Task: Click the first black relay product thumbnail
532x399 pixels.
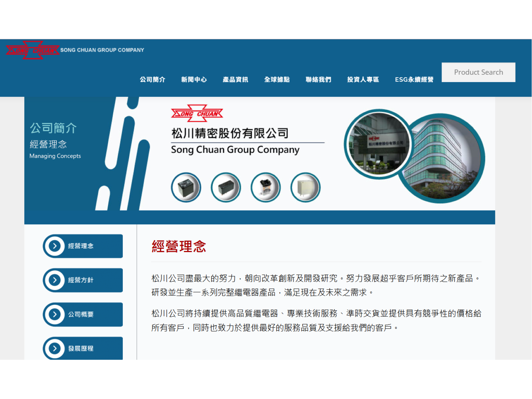Action: [186, 188]
